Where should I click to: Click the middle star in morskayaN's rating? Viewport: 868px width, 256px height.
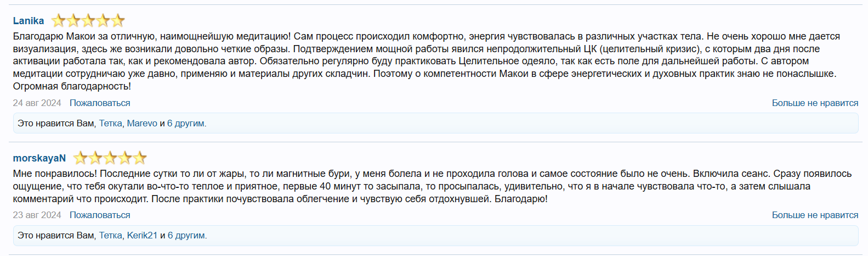tap(110, 158)
